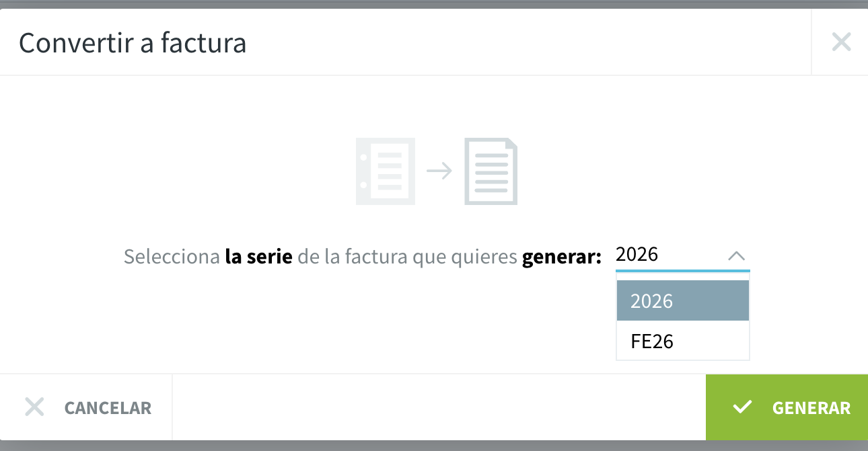This screenshot has width=868, height=451.
Task: Click empty footer area between buttons
Action: pos(439,407)
